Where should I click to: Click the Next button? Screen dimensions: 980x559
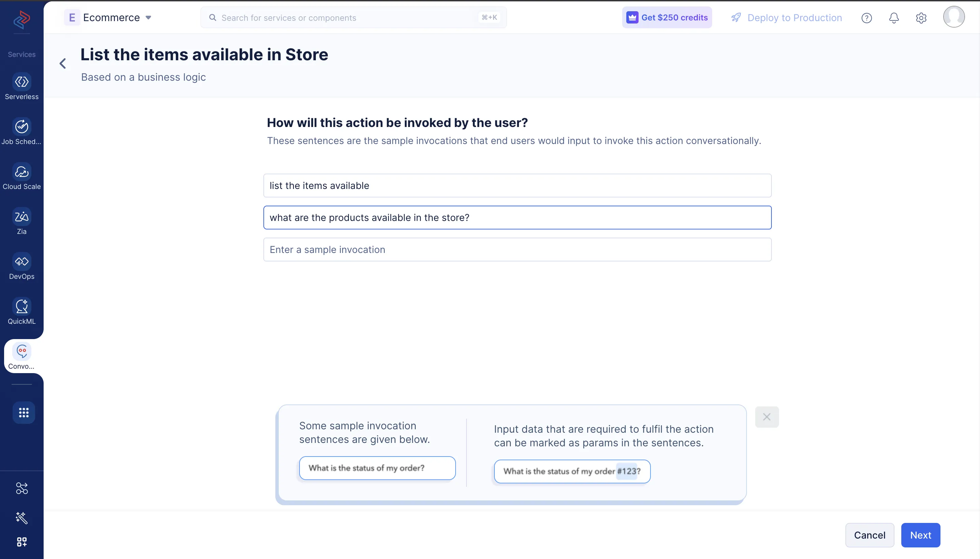(920, 535)
